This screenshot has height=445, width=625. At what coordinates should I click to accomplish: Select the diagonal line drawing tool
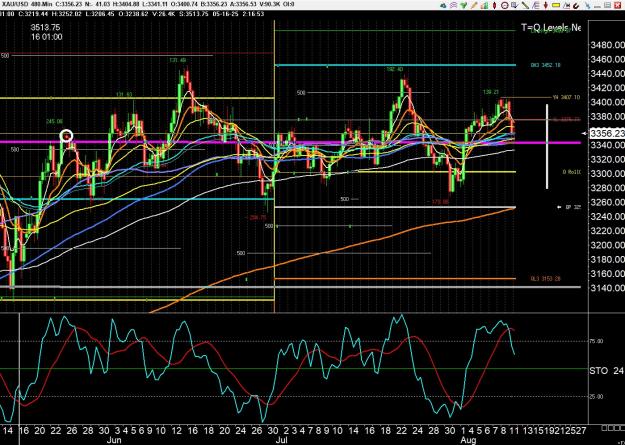(525, 5)
